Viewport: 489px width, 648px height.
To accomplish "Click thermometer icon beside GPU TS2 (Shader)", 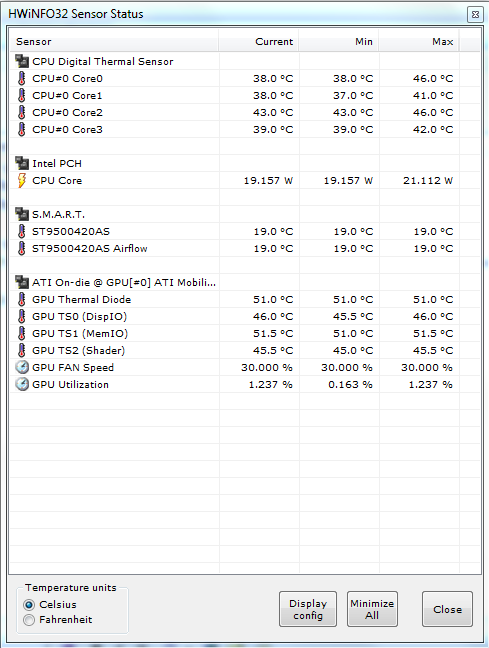I will tap(21, 350).
